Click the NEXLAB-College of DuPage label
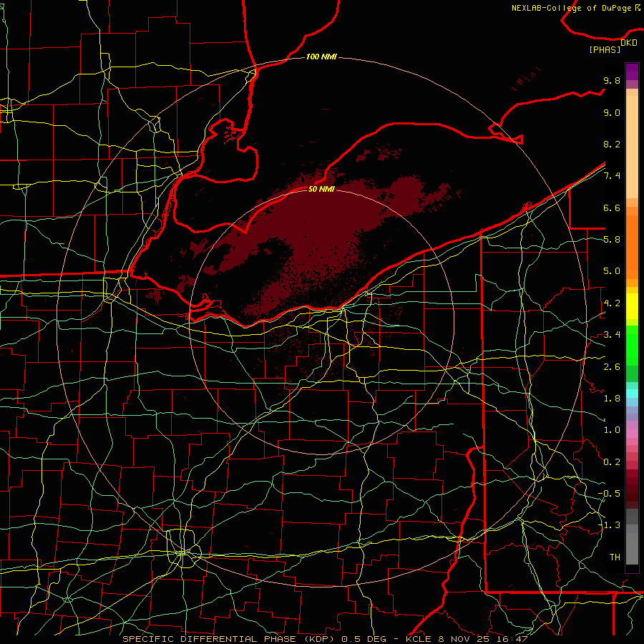This screenshot has width=644, height=644. coord(575,8)
